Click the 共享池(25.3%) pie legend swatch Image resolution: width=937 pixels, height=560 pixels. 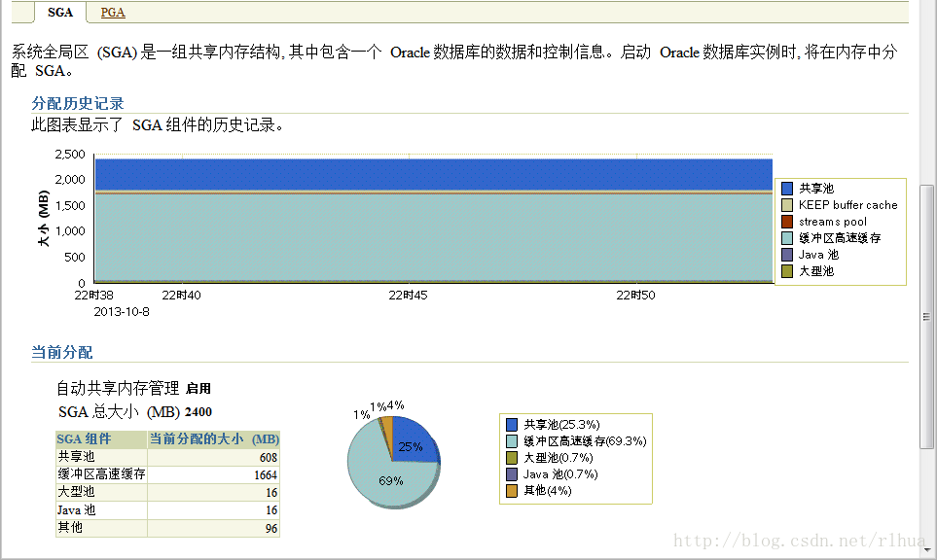pyautogui.click(x=512, y=425)
